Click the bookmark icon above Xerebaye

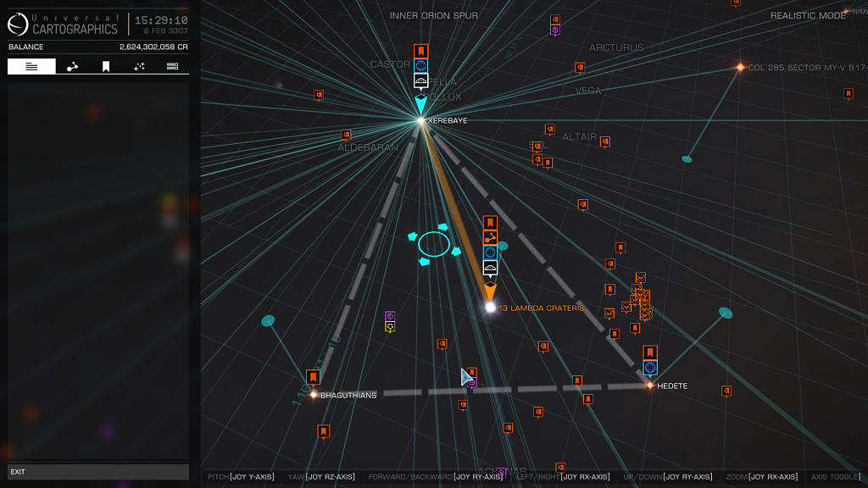click(420, 52)
